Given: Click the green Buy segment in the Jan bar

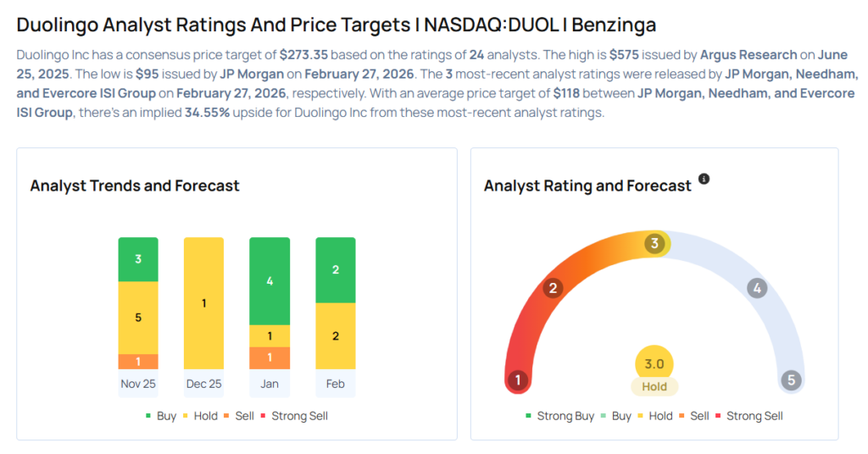Looking at the screenshot, I should coord(270,281).
